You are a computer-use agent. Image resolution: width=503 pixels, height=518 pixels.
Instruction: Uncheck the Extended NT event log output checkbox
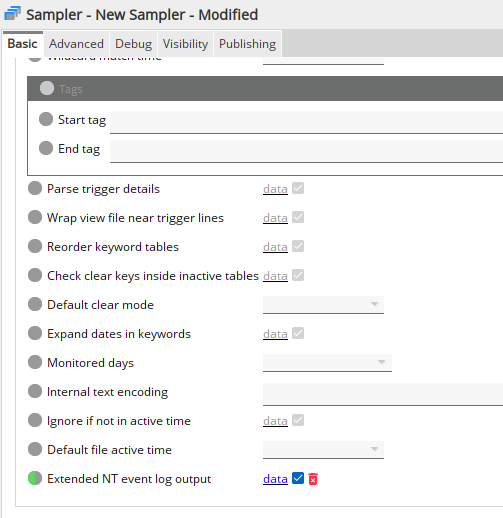point(298,478)
